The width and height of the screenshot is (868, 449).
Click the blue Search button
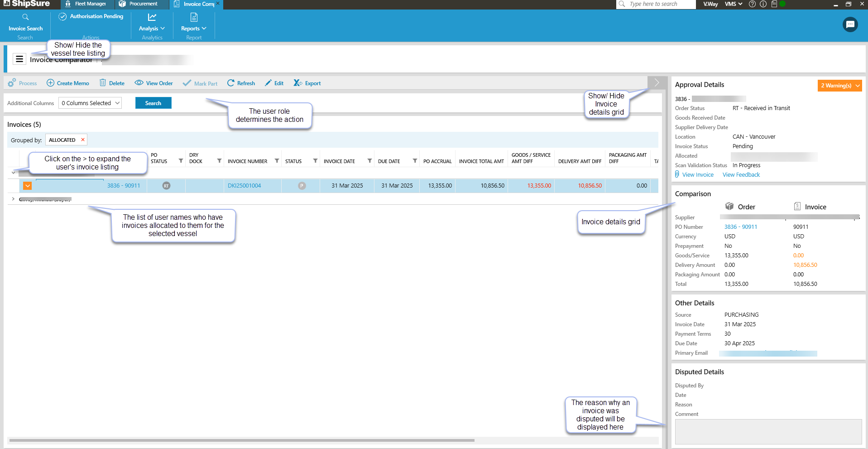point(153,103)
